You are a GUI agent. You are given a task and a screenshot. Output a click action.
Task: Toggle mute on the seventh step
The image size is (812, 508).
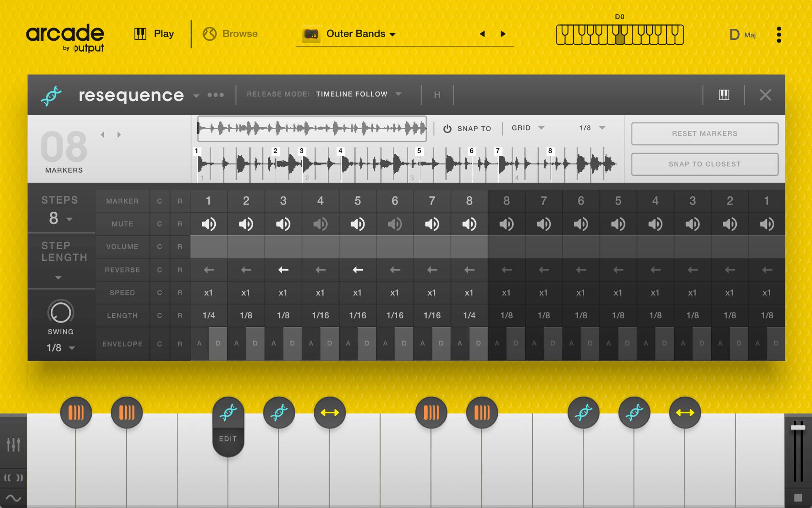click(x=432, y=224)
